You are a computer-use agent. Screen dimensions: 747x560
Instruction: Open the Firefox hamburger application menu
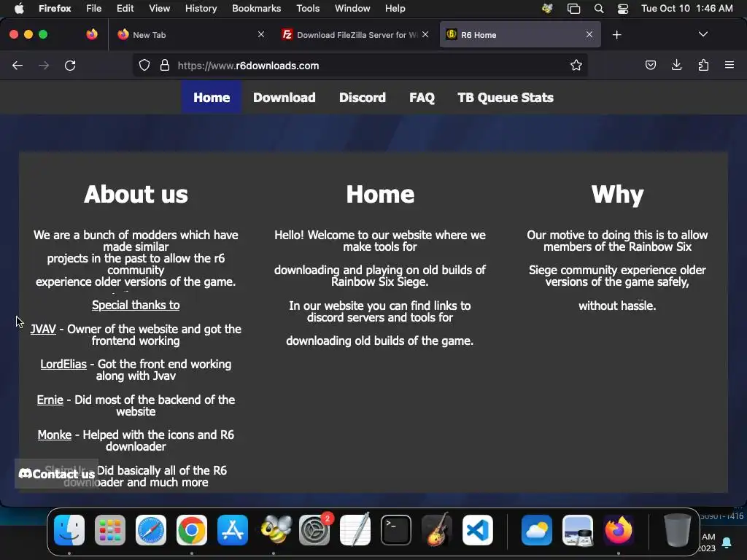tap(729, 65)
